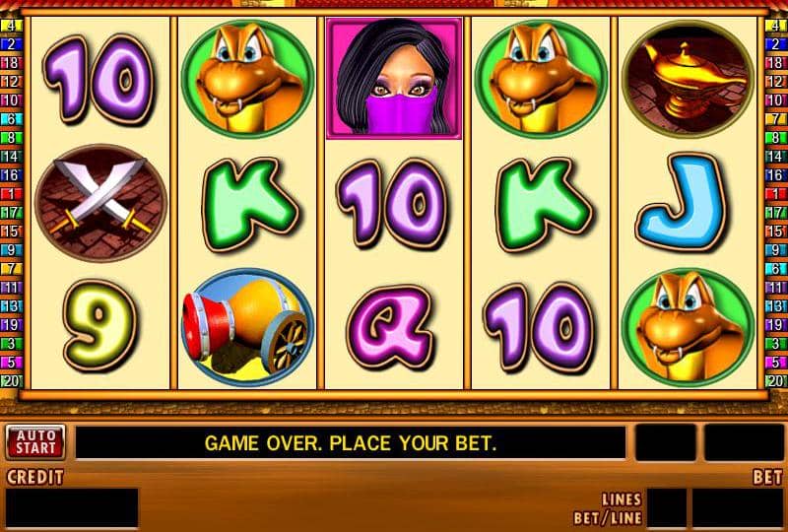This screenshot has height=532, width=788.
Task: Select payline 18 marker on the right edge
Action: (776, 63)
